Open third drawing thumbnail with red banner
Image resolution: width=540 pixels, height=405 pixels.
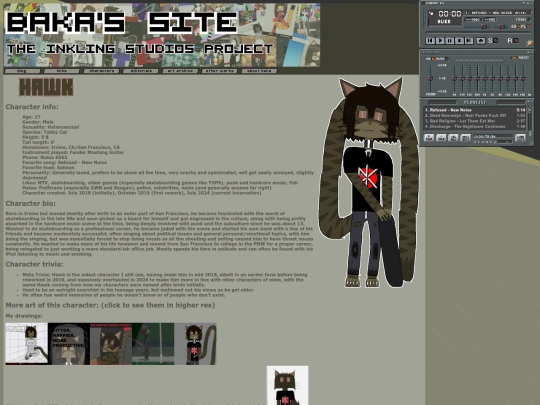pyautogui.click(x=111, y=343)
